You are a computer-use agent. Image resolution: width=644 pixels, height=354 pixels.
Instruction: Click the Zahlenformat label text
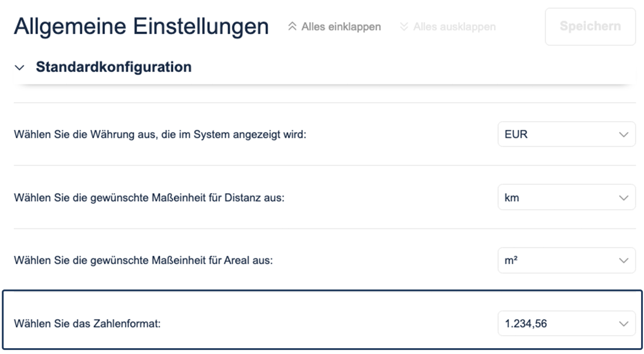point(87,323)
